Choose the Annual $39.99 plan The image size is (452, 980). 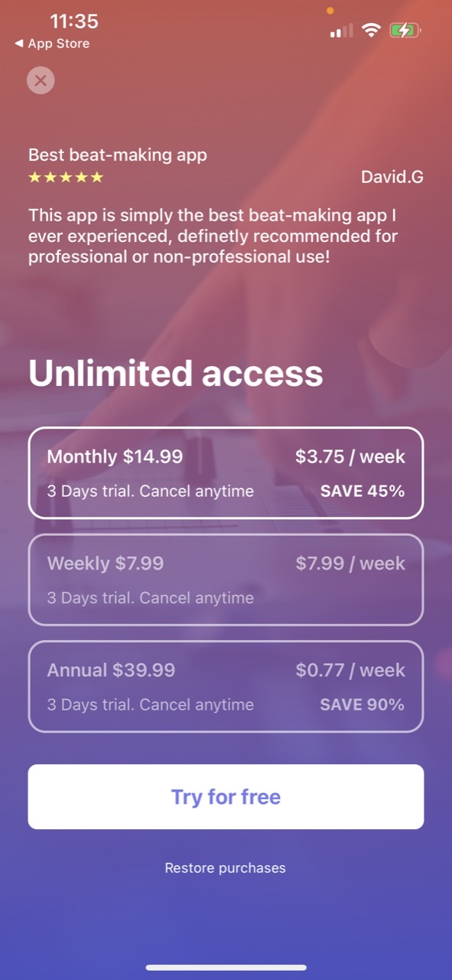coord(226,686)
